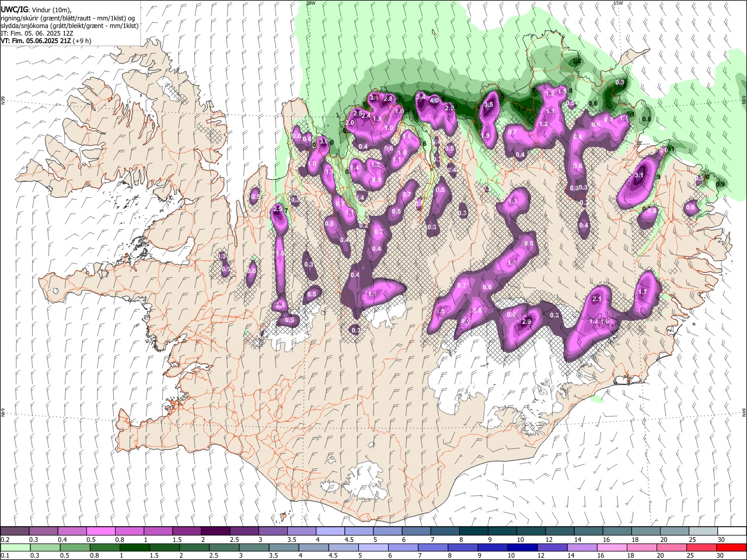Select the light pink 16–18 rain scale swatch
747x560 pixels.
coord(612,547)
